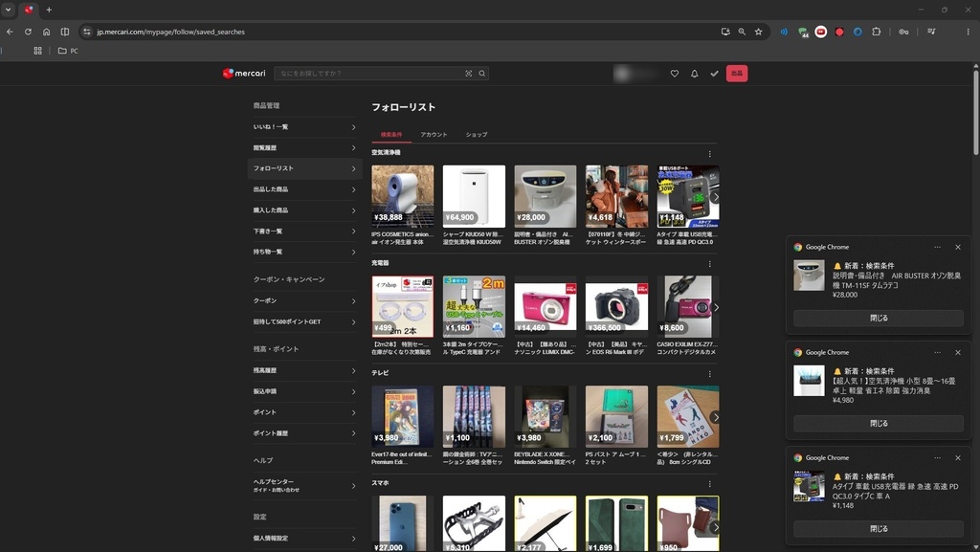Open ポイント履歴 in sidebar

[304, 433]
